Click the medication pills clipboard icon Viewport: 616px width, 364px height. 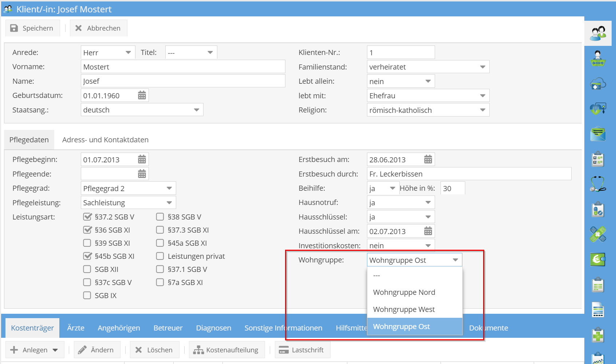598,210
